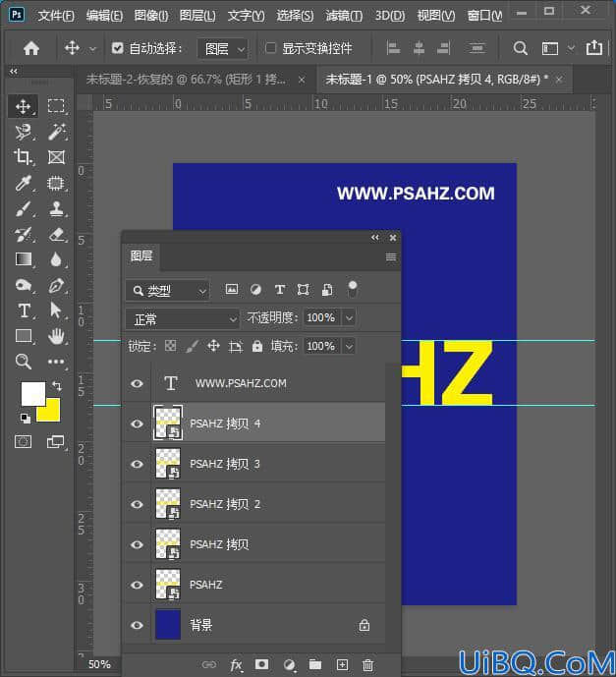Open the search magnifier in options bar
The image size is (616, 677).
click(520, 48)
